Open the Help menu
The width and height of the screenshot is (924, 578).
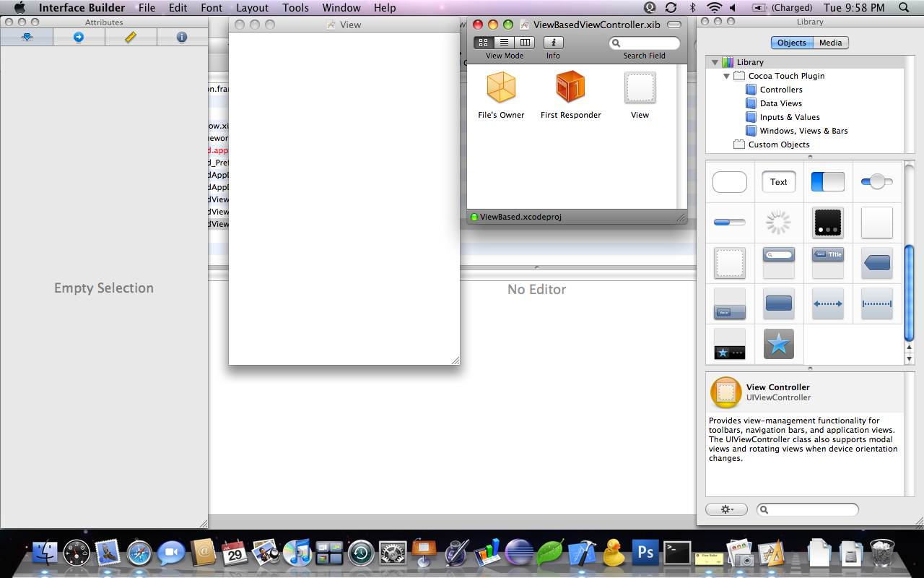pos(385,8)
